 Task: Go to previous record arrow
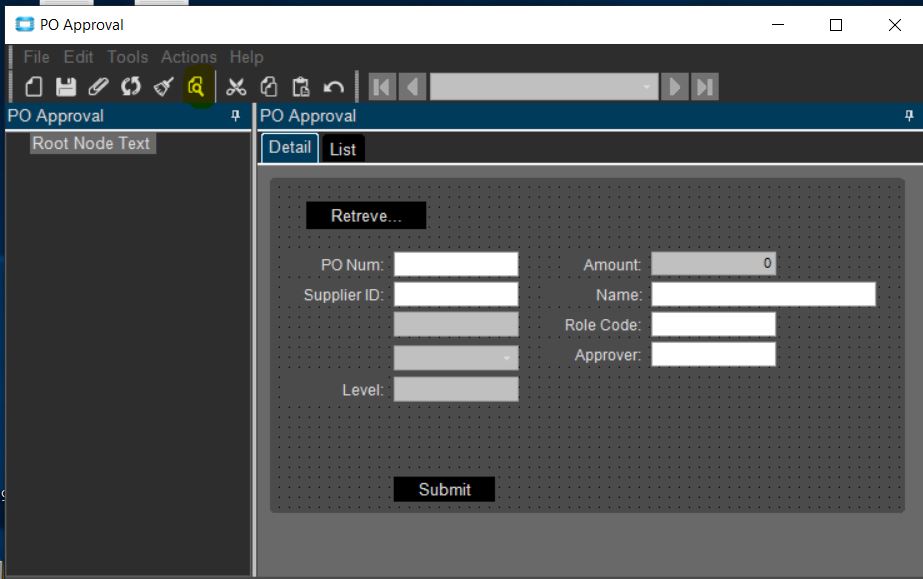(412, 87)
